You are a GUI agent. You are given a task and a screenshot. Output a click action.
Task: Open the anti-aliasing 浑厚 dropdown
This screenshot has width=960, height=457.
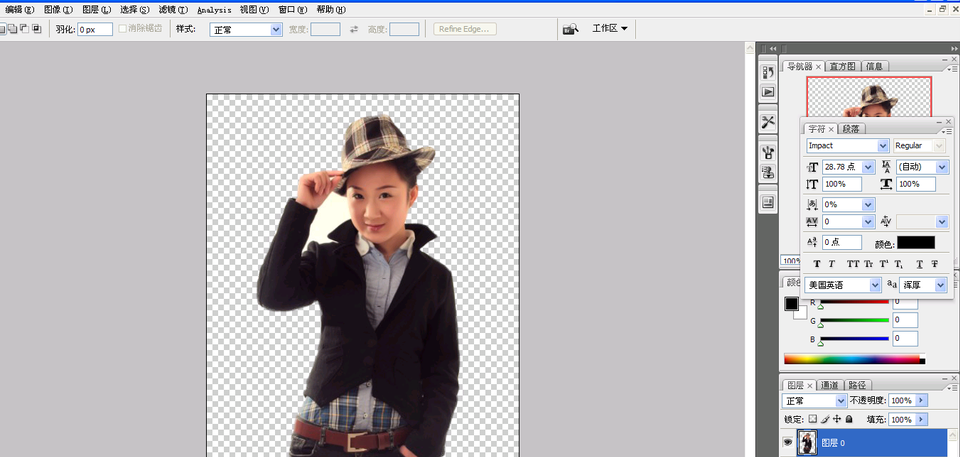[941, 285]
